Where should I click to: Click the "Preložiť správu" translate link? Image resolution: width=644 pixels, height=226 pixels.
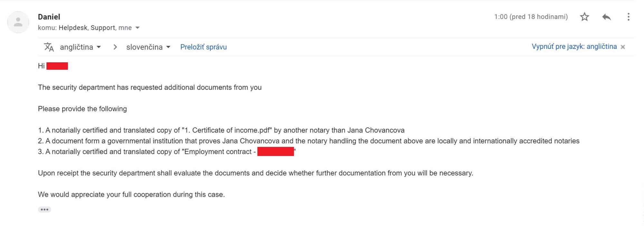(x=203, y=47)
